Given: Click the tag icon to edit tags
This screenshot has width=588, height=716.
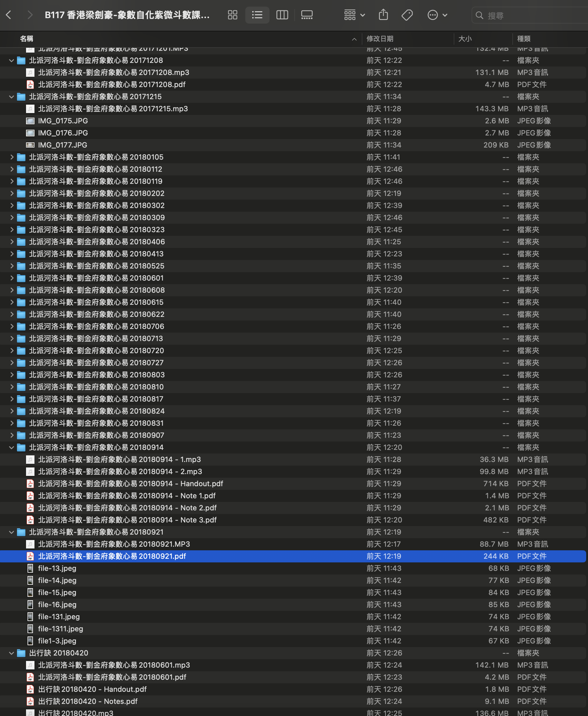Looking at the screenshot, I should coord(407,15).
